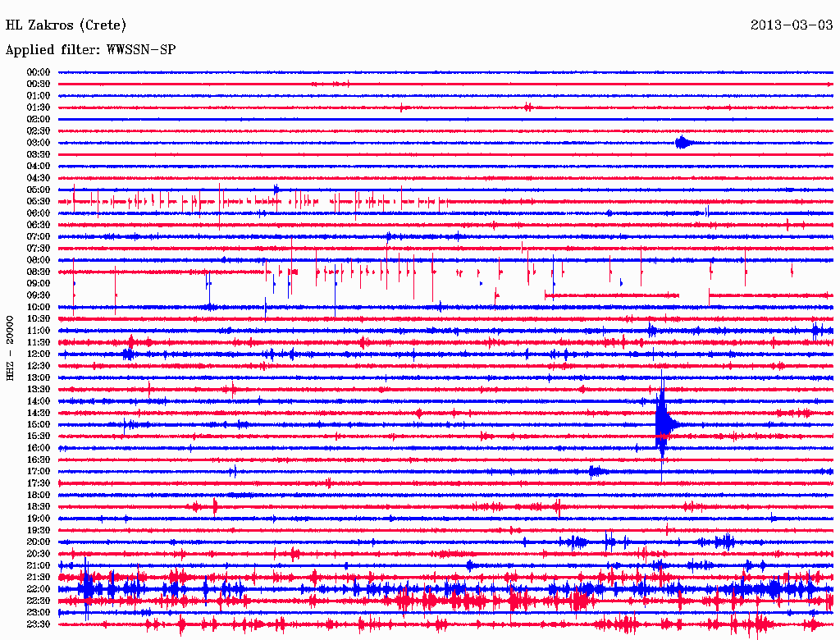Click the 21:00 time label

click(x=39, y=566)
